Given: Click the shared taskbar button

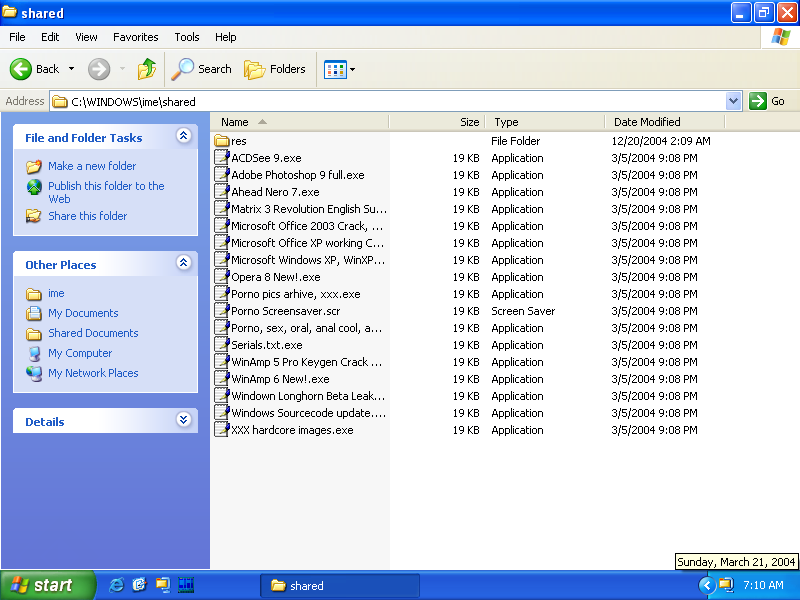Looking at the screenshot, I should click(x=340, y=585).
